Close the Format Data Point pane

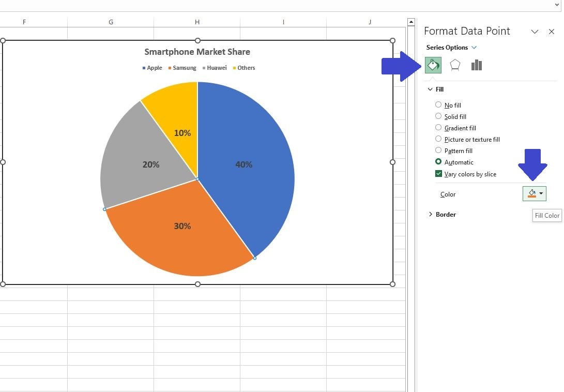(552, 32)
